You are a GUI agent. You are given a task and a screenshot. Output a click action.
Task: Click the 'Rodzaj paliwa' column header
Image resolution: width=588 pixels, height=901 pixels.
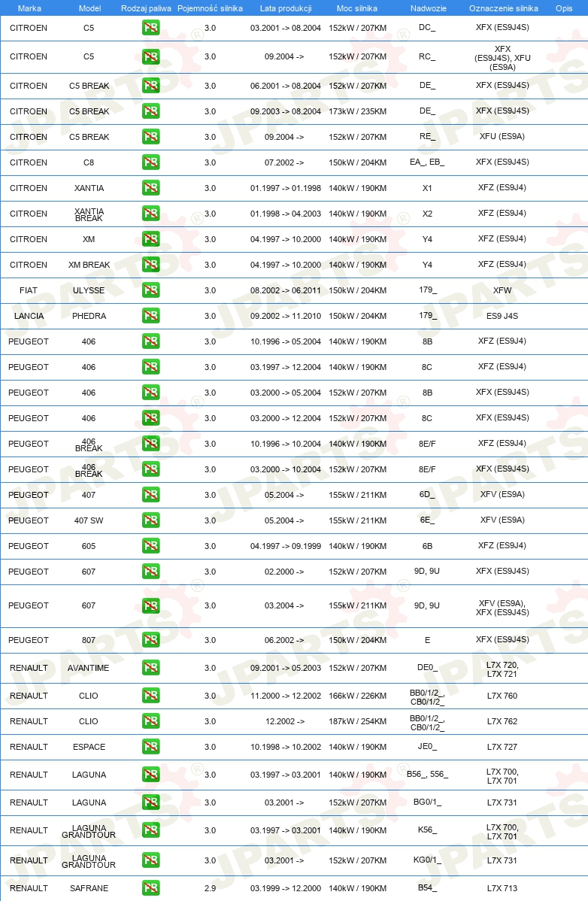(146, 8)
